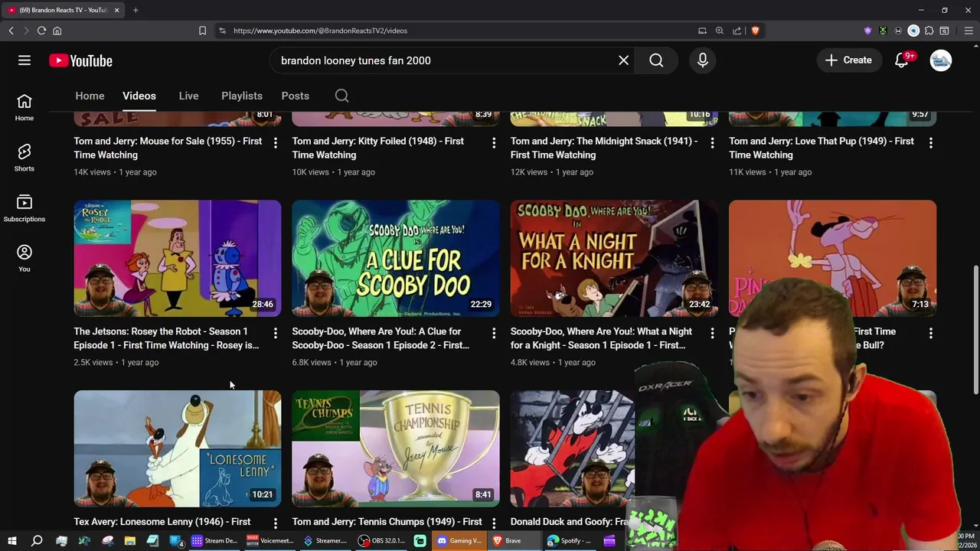Open Home in the left sidebar
The height and width of the screenshot is (551, 980).
point(24,107)
